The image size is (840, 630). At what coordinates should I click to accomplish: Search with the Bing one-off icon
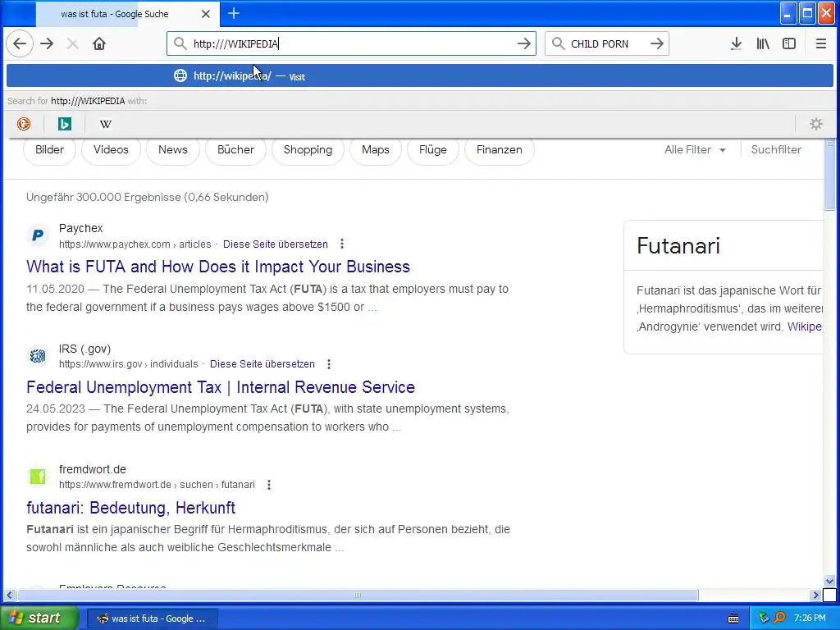tap(65, 124)
